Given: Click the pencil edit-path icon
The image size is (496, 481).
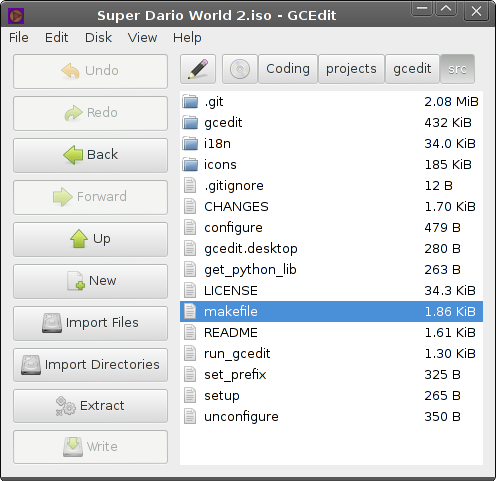Looking at the screenshot, I should 198,69.
